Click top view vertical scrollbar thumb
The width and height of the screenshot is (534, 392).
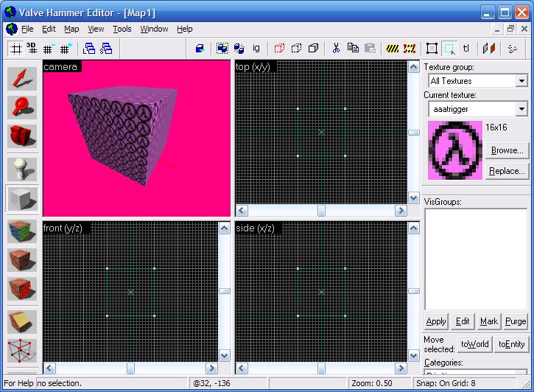click(x=414, y=133)
